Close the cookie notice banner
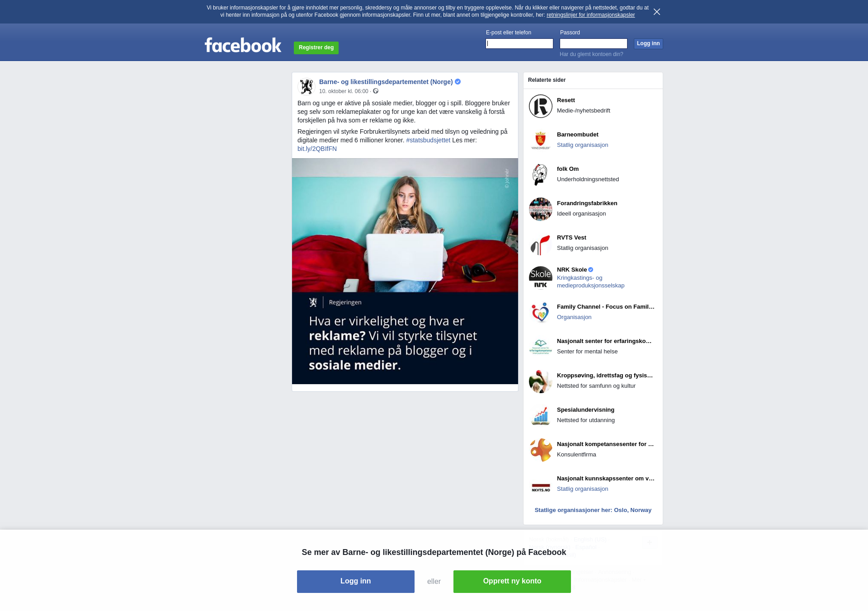 click(x=656, y=12)
